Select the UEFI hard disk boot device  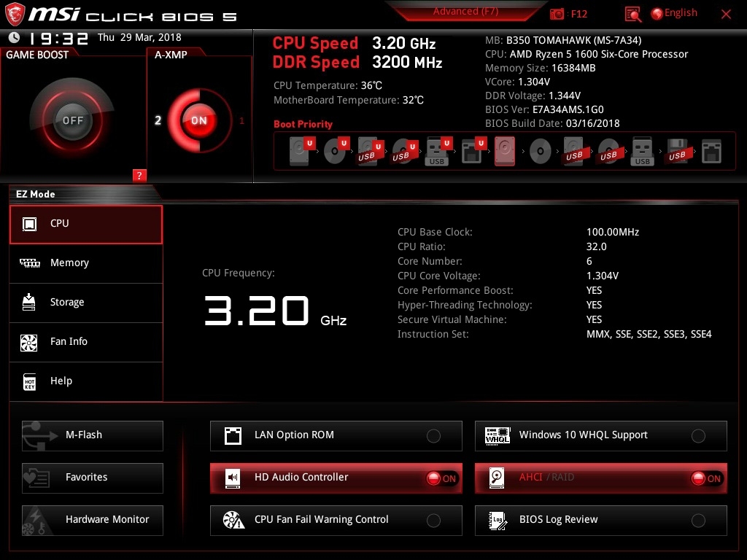tap(302, 152)
